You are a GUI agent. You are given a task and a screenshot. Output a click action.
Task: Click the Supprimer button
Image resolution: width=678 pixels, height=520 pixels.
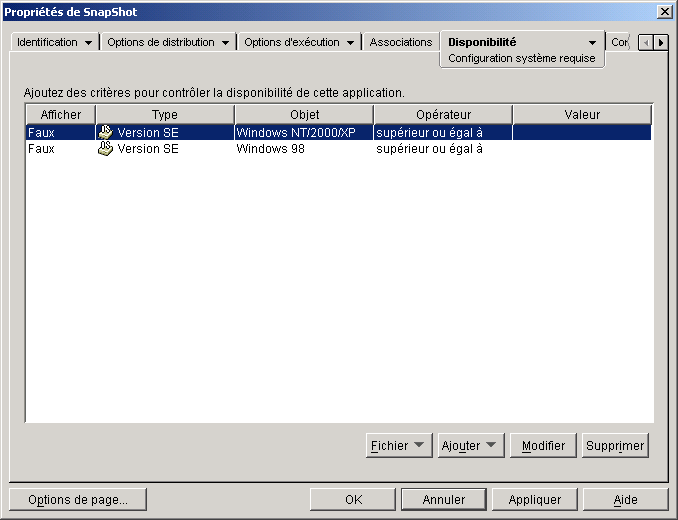615,445
